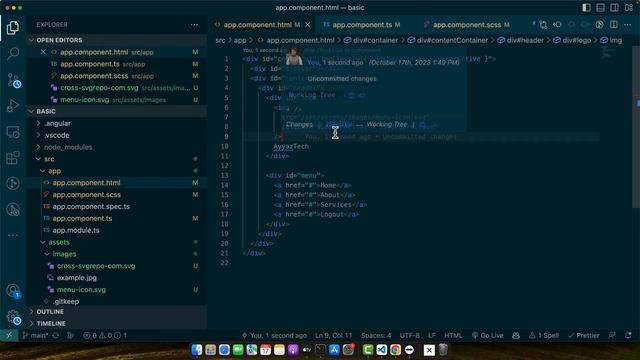Click div#header in the breadcrumb
The image size is (640, 360).
(x=520, y=40)
